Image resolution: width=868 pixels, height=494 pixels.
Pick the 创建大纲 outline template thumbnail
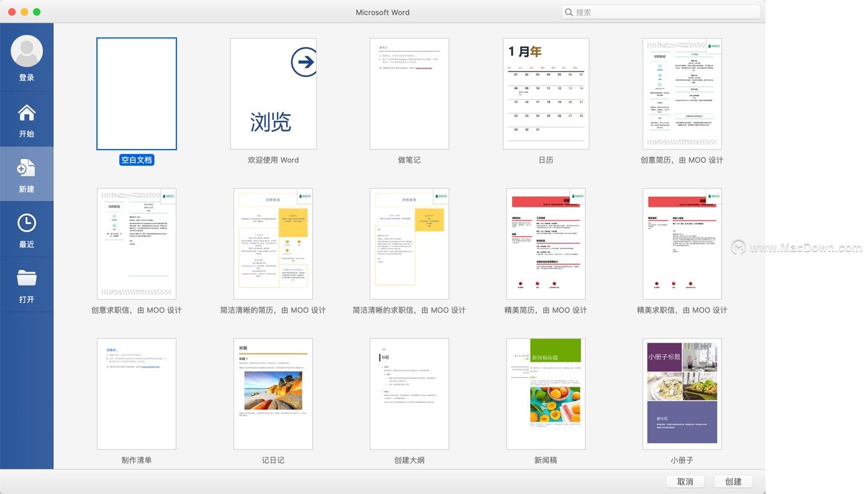pyautogui.click(x=409, y=394)
